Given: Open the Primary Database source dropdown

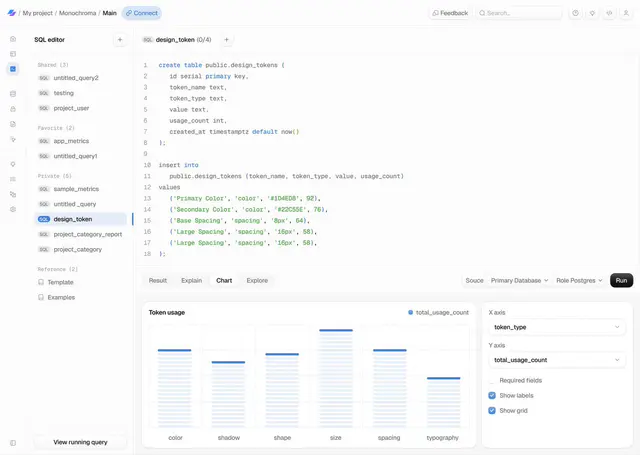Looking at the screenshot, I should tap(519, 281).
